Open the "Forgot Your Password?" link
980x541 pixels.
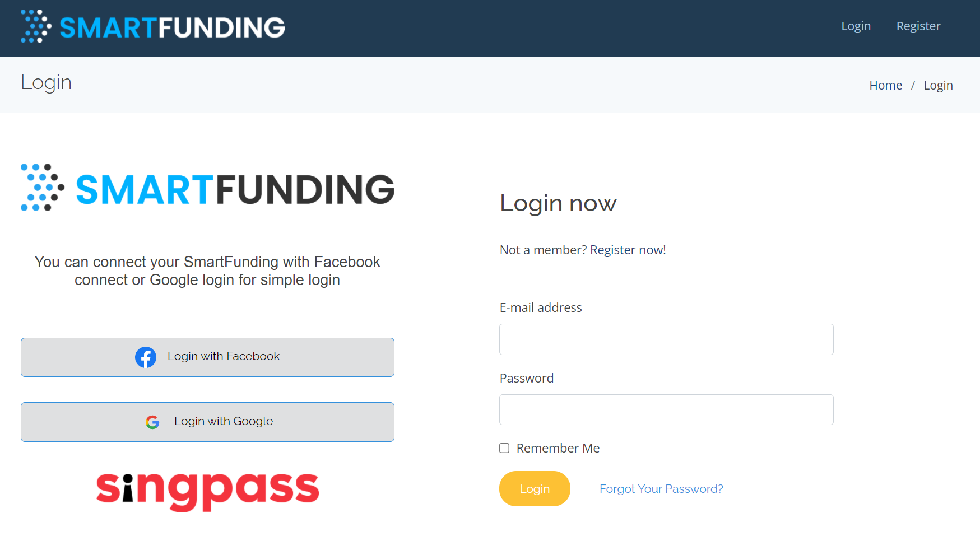(661, 489)
